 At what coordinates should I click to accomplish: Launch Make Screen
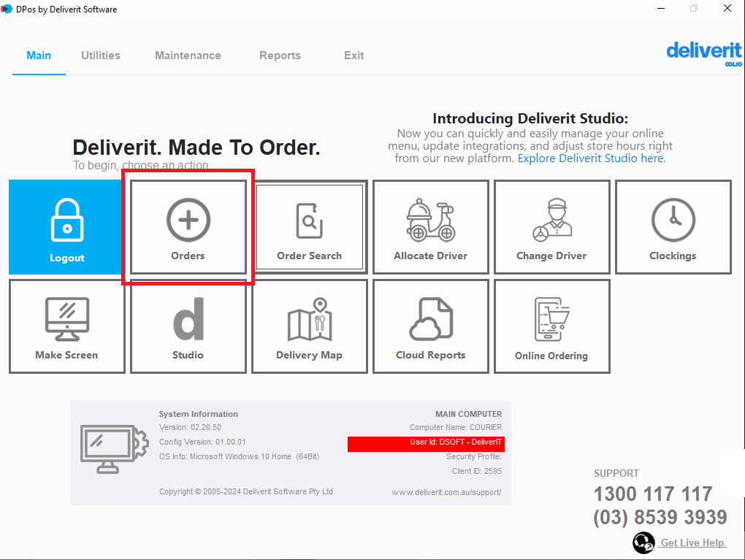coord(66,326)
